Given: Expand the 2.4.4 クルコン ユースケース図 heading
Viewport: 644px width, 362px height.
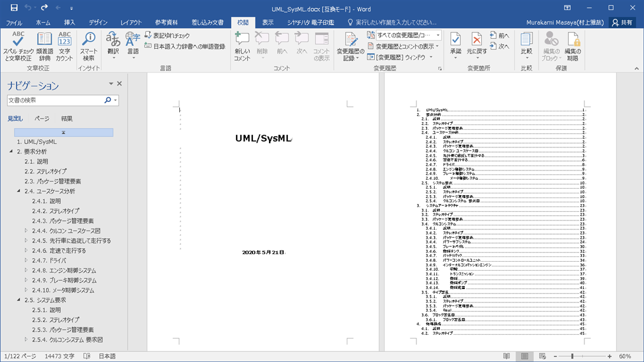Looking at the screenshot, I should pyautogui.click(x=26, y=231).
